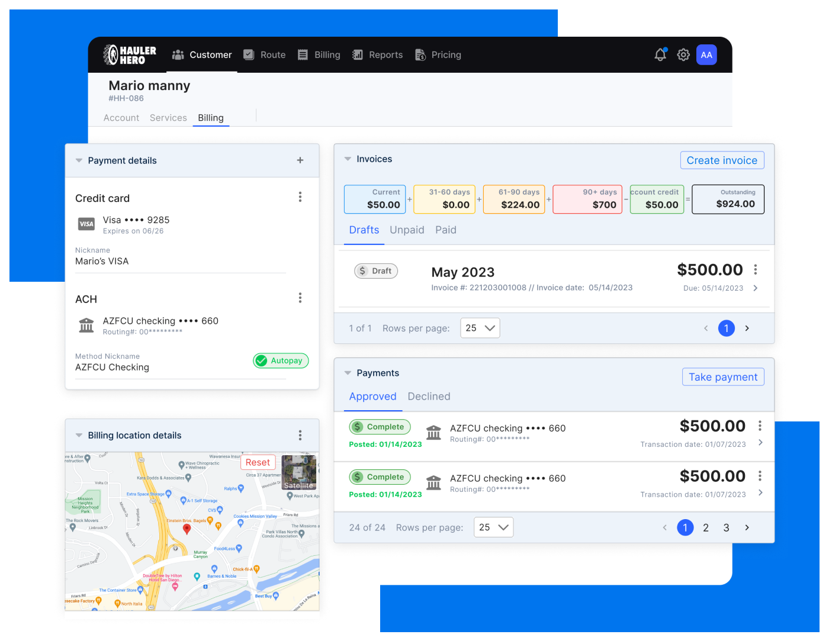Screen dimensions: 829x644
Task: Toggle Autopay for AZFCU Checking
Action: point(281,360)
